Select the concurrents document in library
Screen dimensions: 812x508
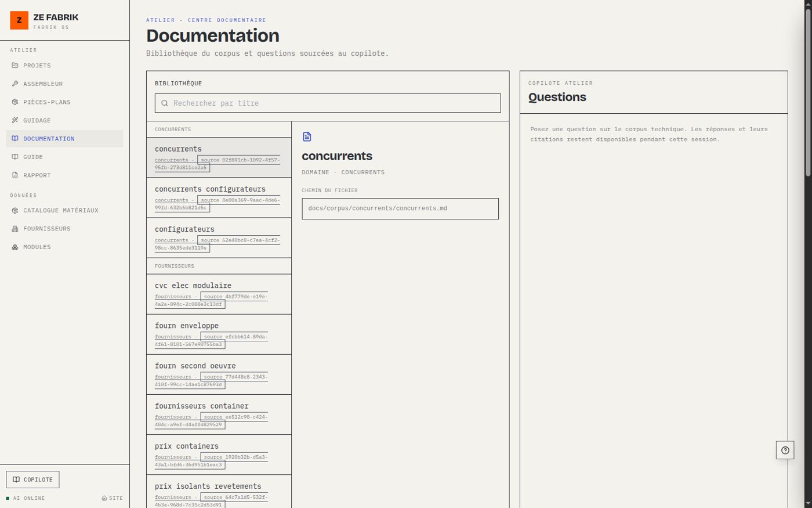(219, 157)
